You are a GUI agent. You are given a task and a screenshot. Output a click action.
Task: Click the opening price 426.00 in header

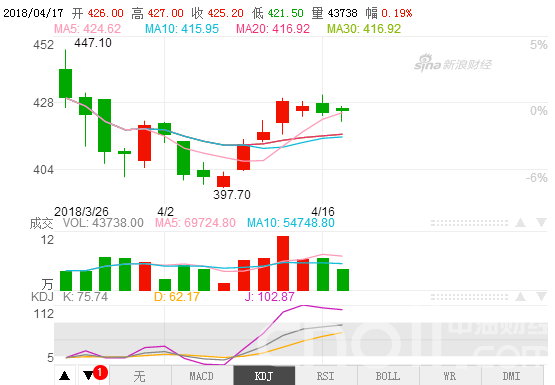[105, 13]
